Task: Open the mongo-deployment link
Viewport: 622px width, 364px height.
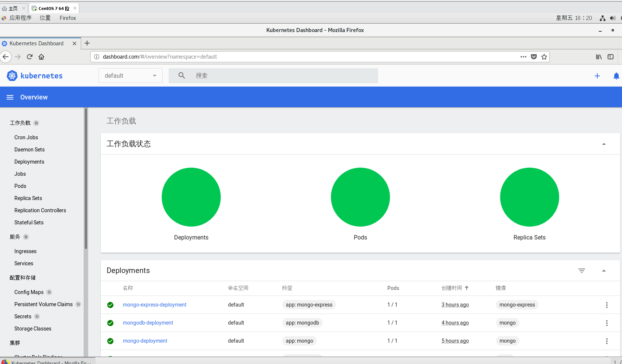Action: coord(145,341)
